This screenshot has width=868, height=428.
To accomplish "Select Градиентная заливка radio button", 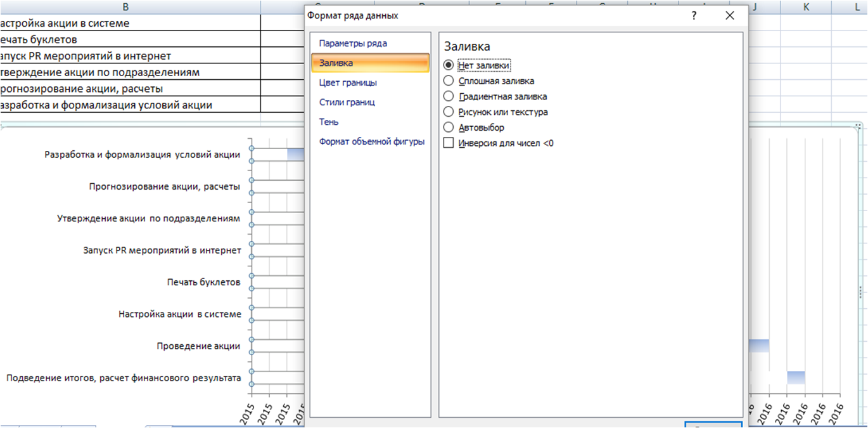I will click(449, 96).
